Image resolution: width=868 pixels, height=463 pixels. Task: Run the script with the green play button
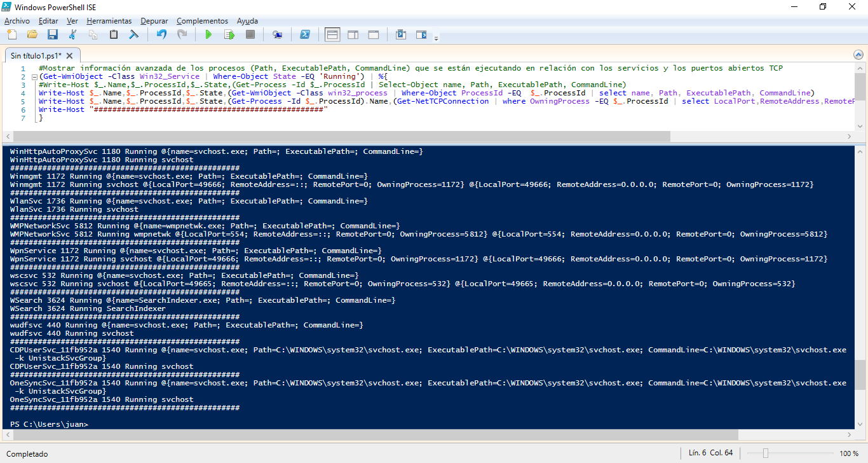point(208,34)
